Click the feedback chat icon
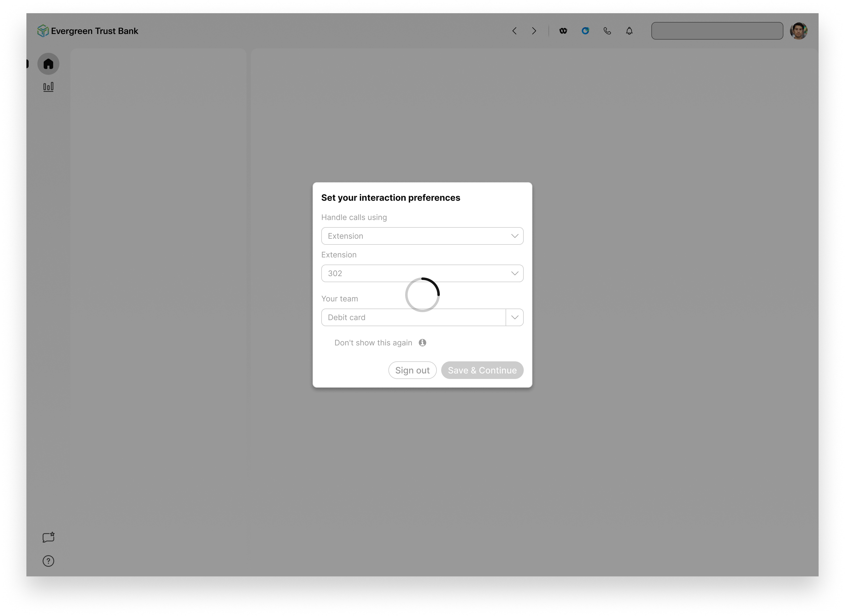845x616 pixels. pos(48,537)
